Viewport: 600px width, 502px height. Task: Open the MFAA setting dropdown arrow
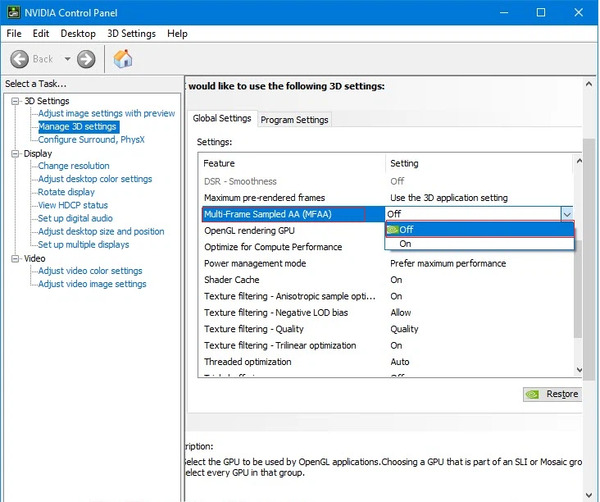pyautogui.click(x=567, y=214)
